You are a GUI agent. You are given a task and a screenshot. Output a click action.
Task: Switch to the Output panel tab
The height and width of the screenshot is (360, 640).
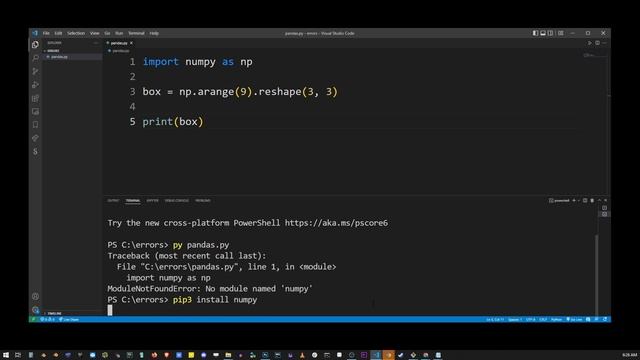(113, 200)
